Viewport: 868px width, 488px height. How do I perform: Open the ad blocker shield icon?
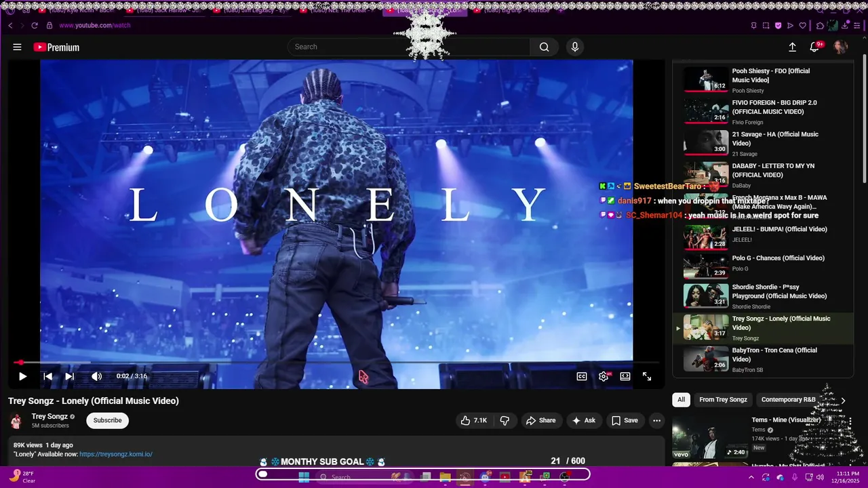(x=778, y=26)
